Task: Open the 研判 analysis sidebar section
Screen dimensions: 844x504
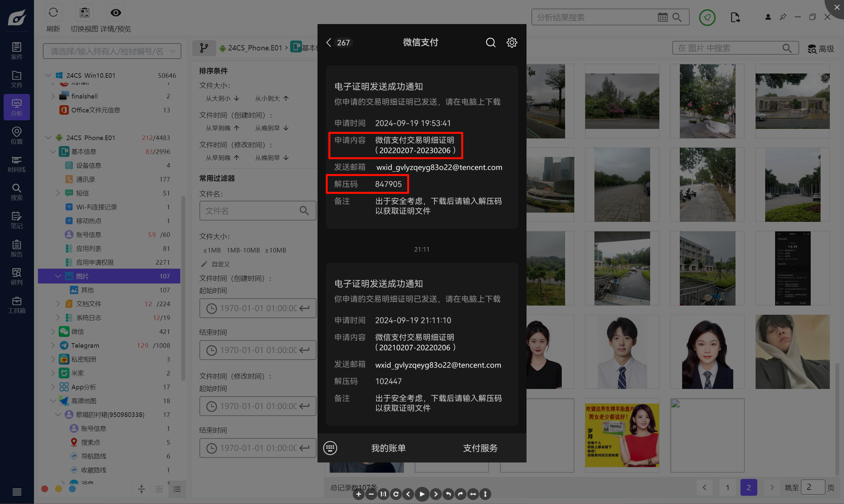Action: tap(16, 277)
